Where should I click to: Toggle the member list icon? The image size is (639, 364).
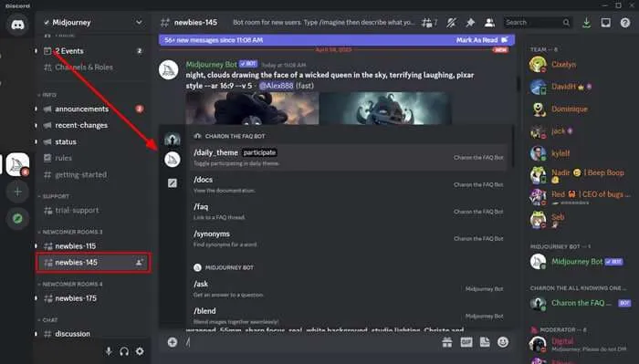[489, 23]
